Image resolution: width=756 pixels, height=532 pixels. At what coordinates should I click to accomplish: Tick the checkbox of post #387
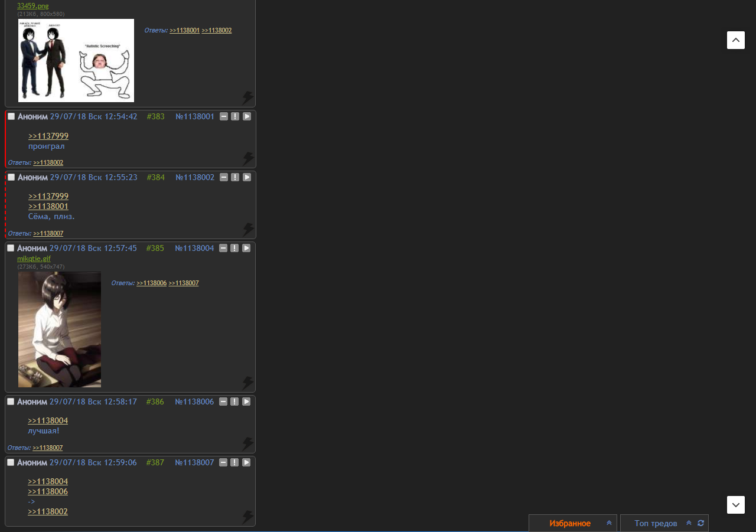coord(11,462)
